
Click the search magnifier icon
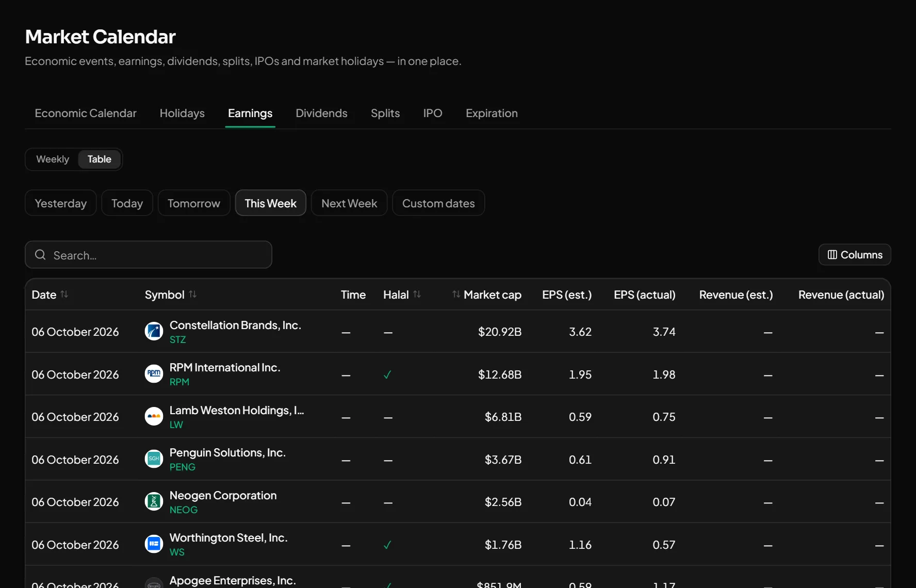[x=40, y=255]
